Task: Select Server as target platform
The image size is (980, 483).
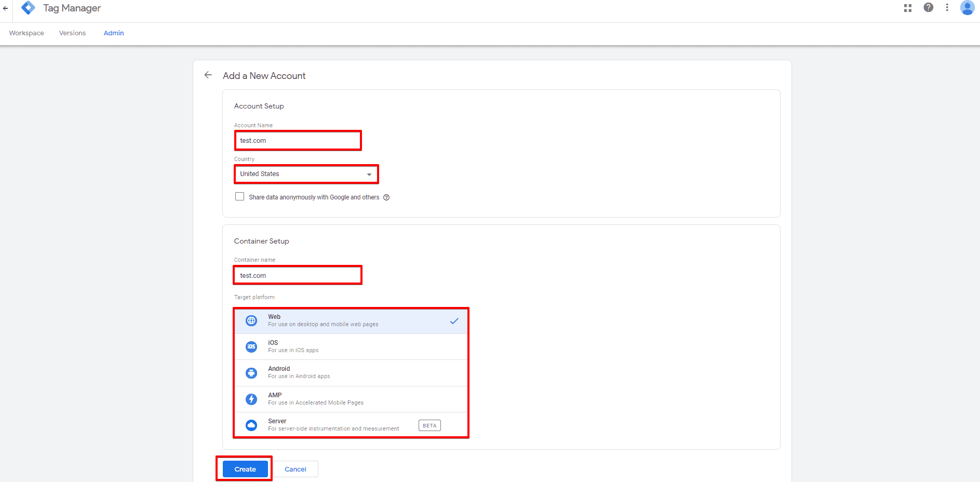Action: coord(351,425)
